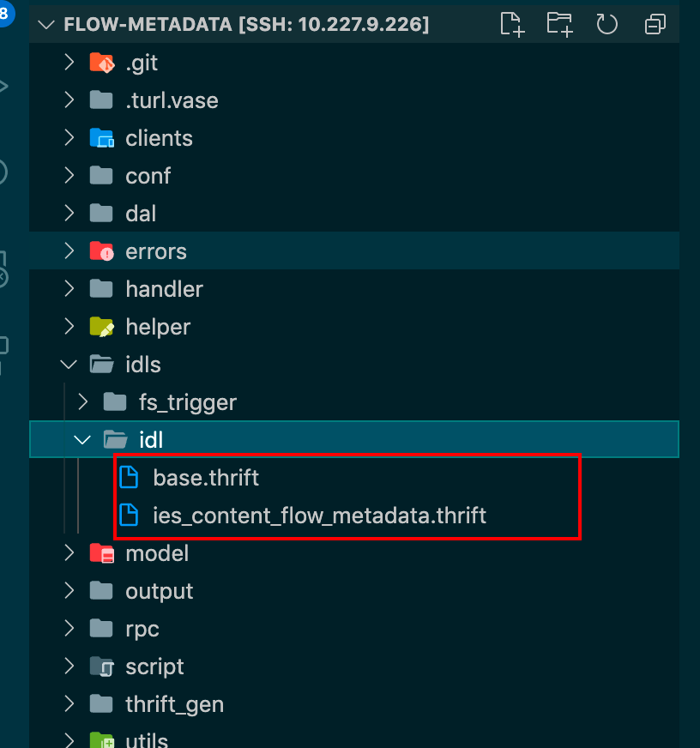Expand the model folder
The height and width of the screenshot is (748, 700).
point(69,552)
